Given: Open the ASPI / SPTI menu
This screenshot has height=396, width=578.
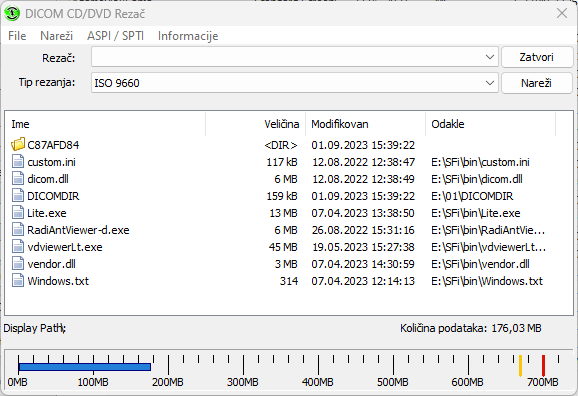Looking at the screenshot, I should pos(115,36).
